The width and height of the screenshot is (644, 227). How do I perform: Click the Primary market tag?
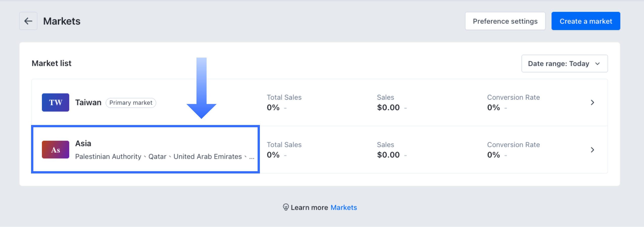[x=131, y=103]
